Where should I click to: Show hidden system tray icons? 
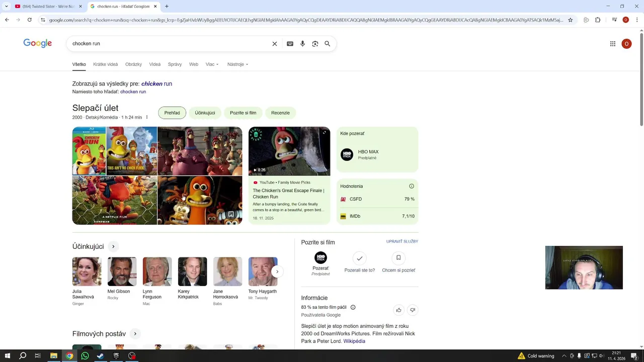point(564,356)
